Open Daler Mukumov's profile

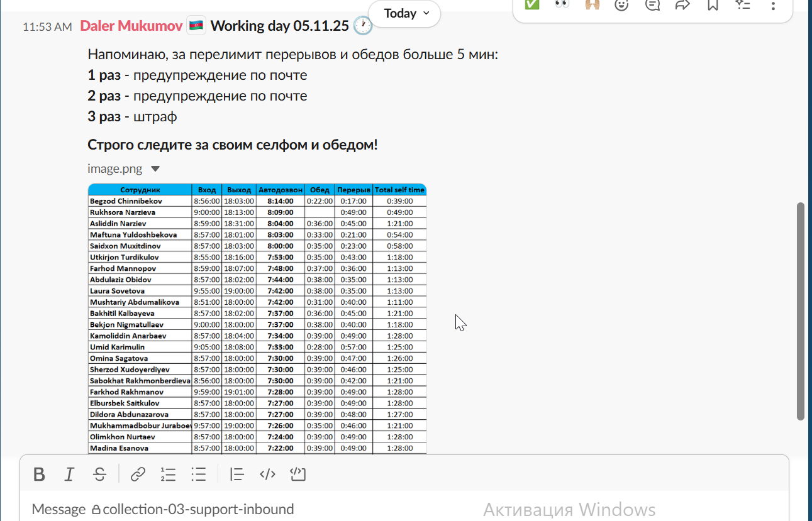(x=131, y=26)
